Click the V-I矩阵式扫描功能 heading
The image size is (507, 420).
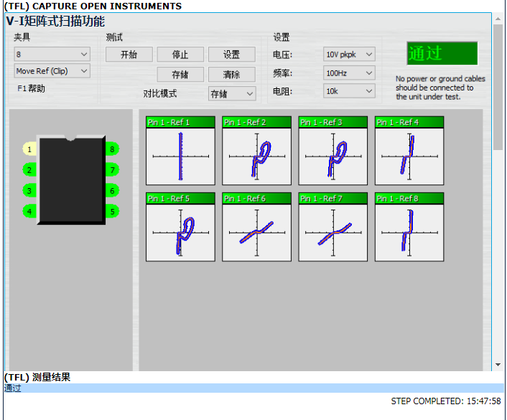click(55, 22)
